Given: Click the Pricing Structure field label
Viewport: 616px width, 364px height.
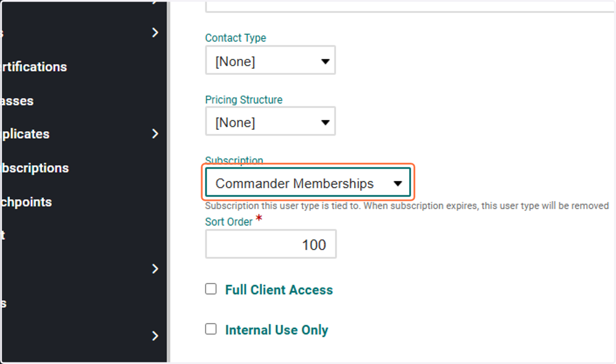Looking at the screenshot, I should coord(244,100).
